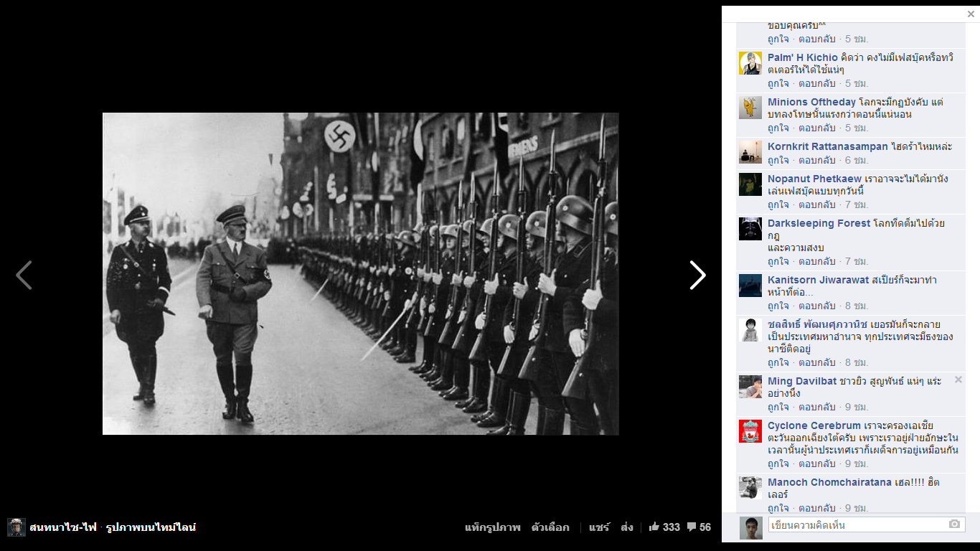980x551 pixels.
Task: Open Cyclone Cerebrum's profile picture
Action: point(750,431)
